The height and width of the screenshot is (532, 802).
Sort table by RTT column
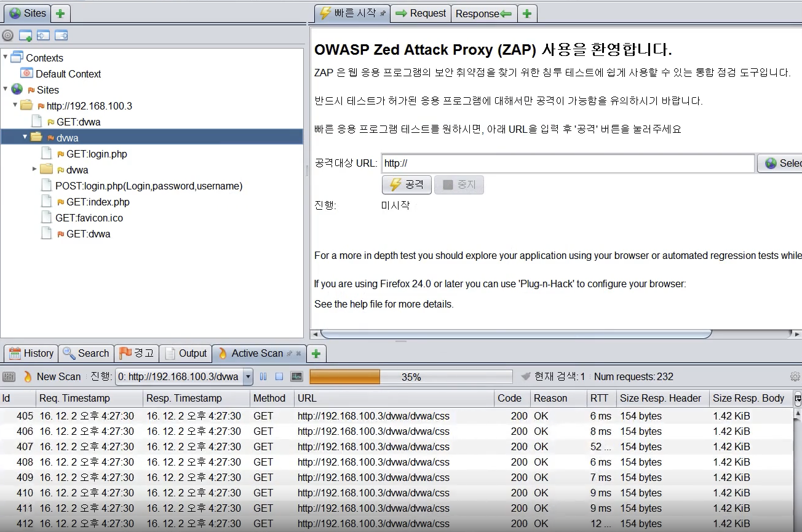[x=601, y=398]
